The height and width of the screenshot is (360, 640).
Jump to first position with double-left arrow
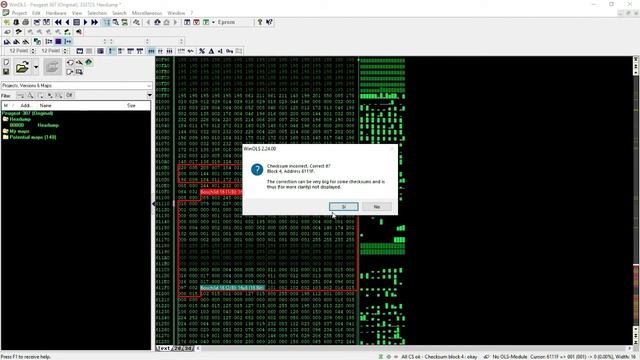pyautogui.click(x=58, y=22)
